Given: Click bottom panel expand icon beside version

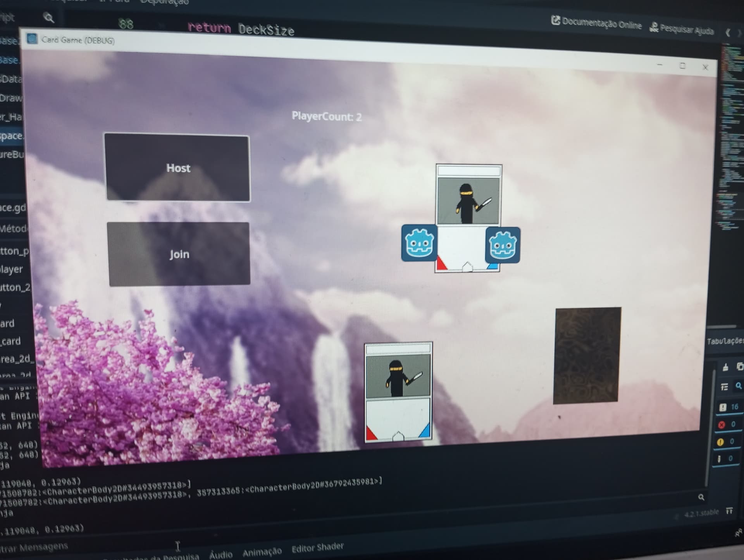Looking at the screenshot, I should pos(729,511).
